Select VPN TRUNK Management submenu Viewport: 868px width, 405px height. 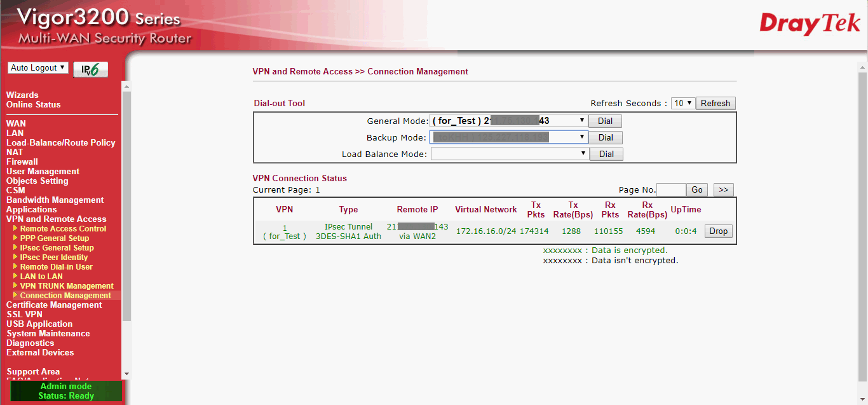[67, 286]
